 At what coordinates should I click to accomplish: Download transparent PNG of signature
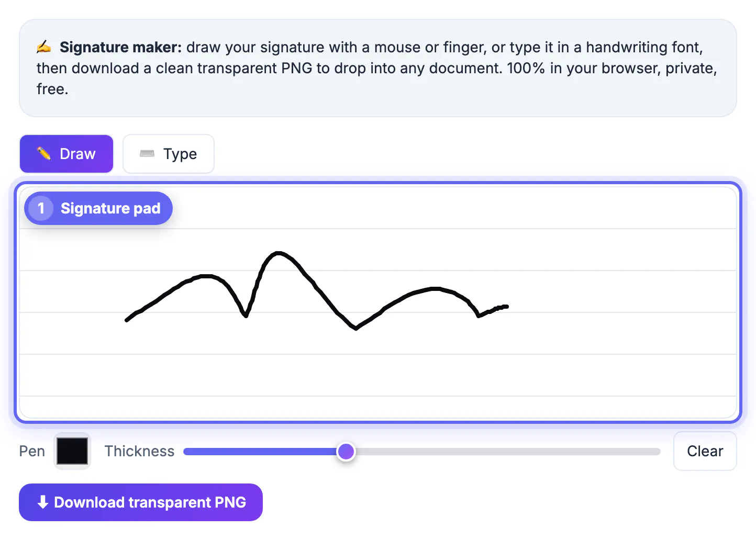141,502
